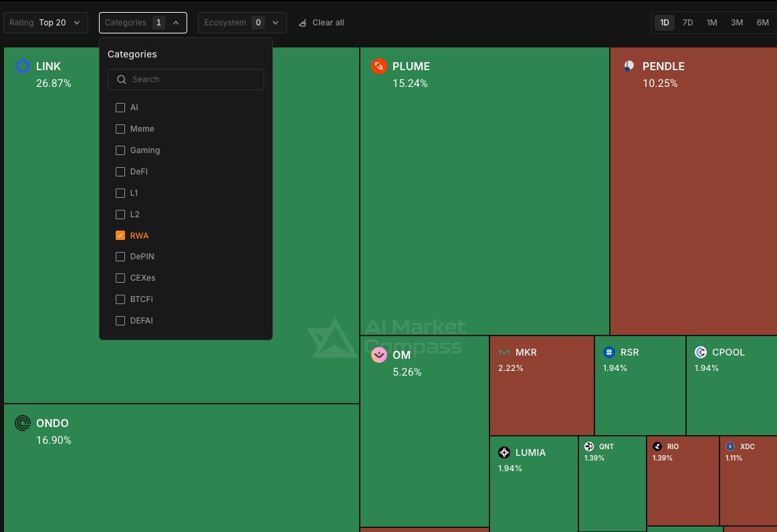Tick the DeFi category checkbox
This screenshot has height=532, width=777.
click(x=120, y=171)
